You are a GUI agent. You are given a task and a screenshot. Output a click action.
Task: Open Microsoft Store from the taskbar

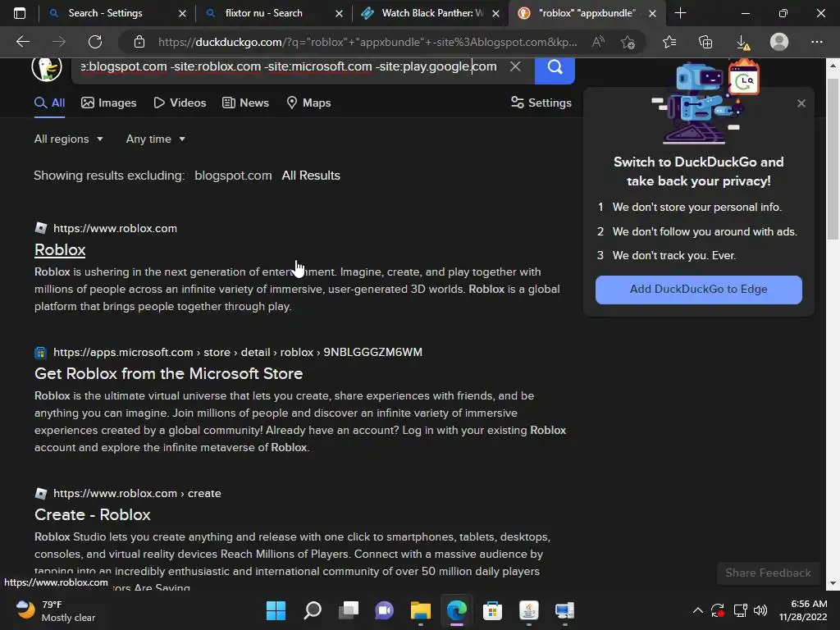tap(492, 610)
